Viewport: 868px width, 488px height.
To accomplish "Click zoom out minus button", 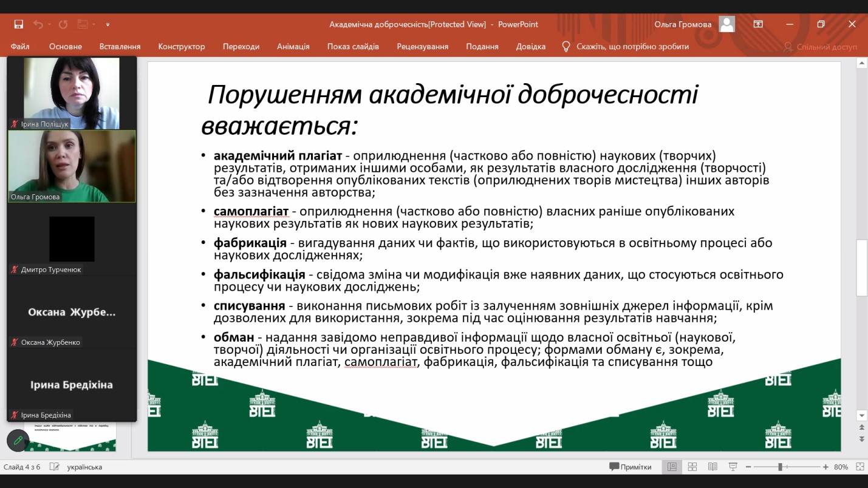I will (x=748, y=467).
